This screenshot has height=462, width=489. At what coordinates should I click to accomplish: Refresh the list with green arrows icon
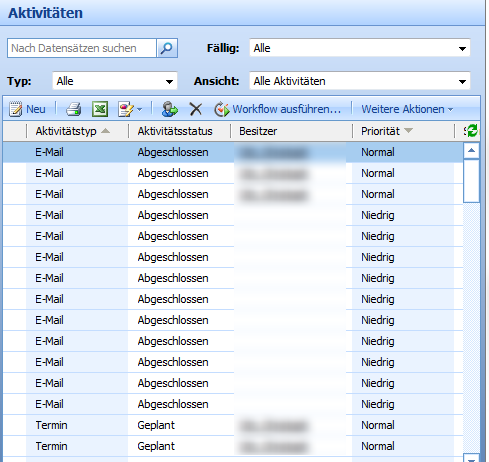click(472, 131)
